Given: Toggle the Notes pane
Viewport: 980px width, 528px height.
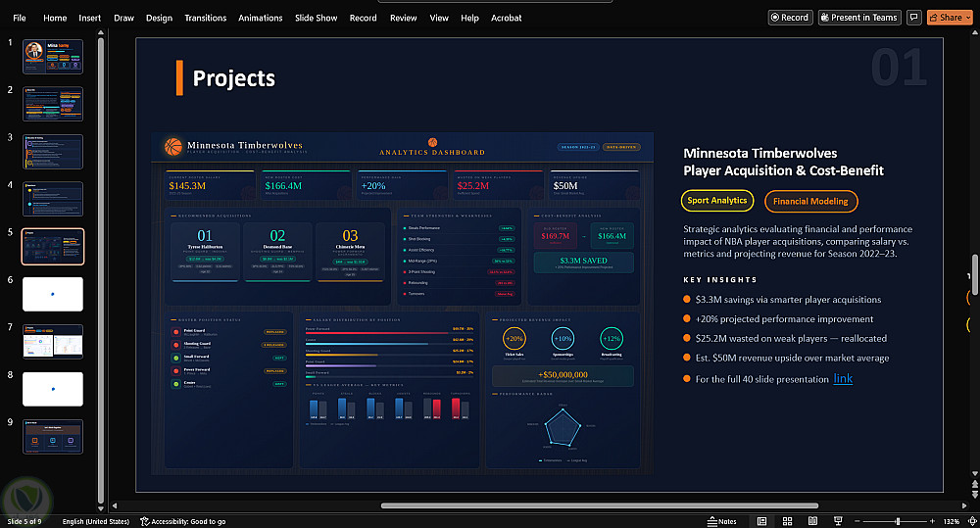Looking at the screenshot, I should coord(722,521).
